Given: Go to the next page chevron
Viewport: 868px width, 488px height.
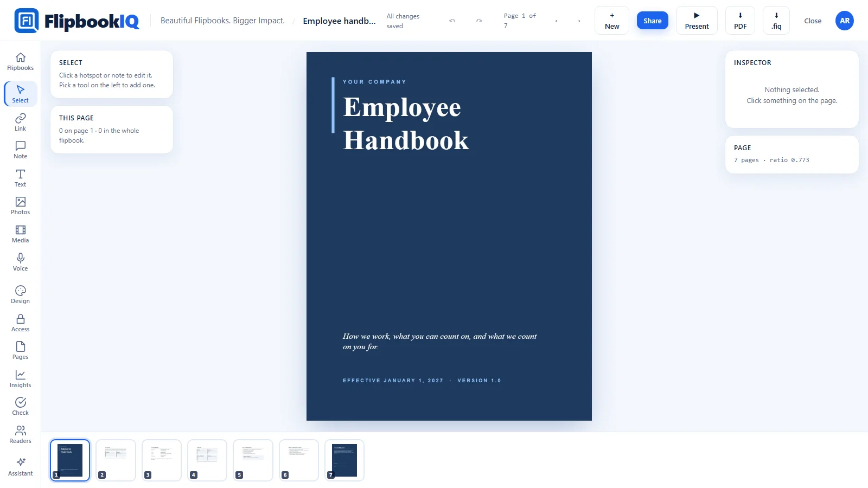Looking at the screenshot, I should coord(579,21).
